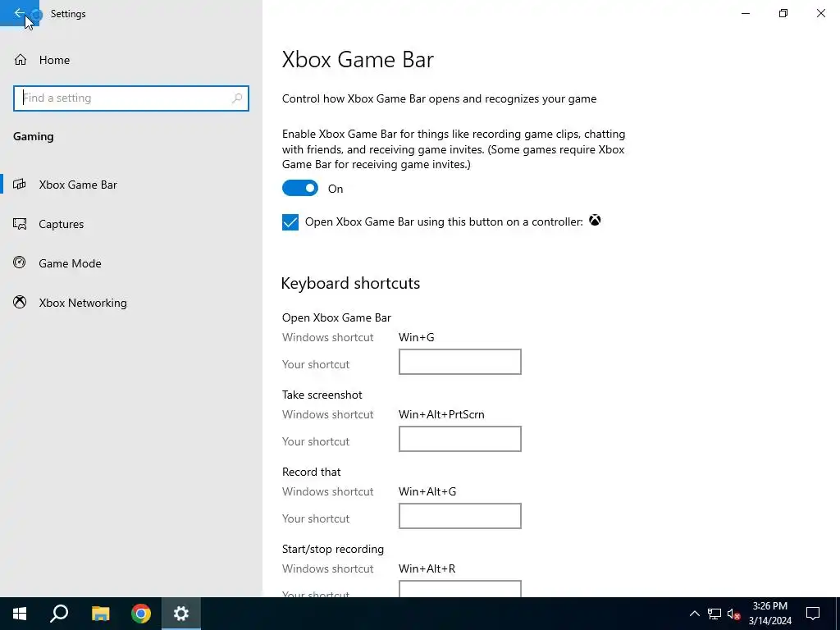The height and width of the screenshot is (630, 840).
Task: Open the Action Center notifications
Action: (813, 614)
